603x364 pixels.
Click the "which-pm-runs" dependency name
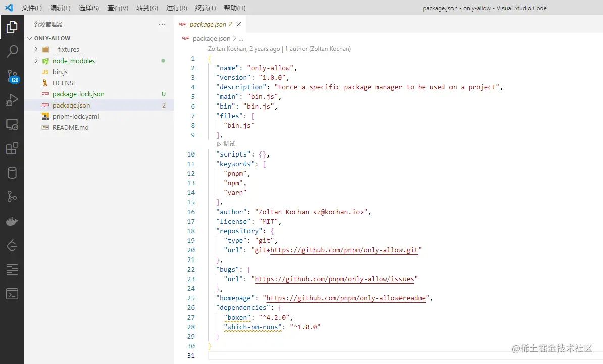click(253, 327)
